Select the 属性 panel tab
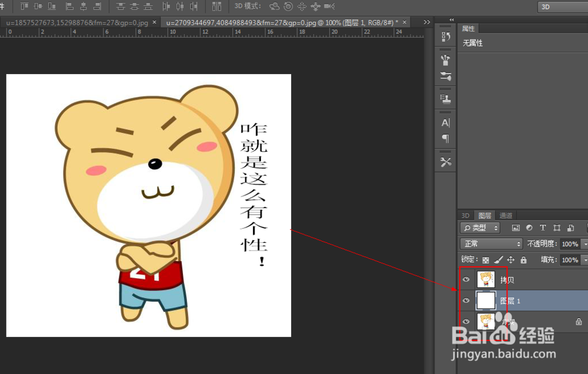This screenshot has height=374, width=588. [468, 28]
